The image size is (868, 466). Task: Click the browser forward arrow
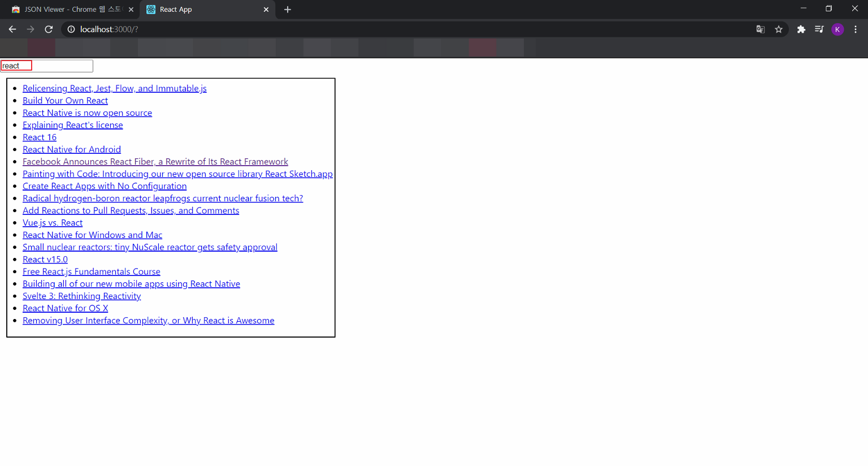(31, 29)
